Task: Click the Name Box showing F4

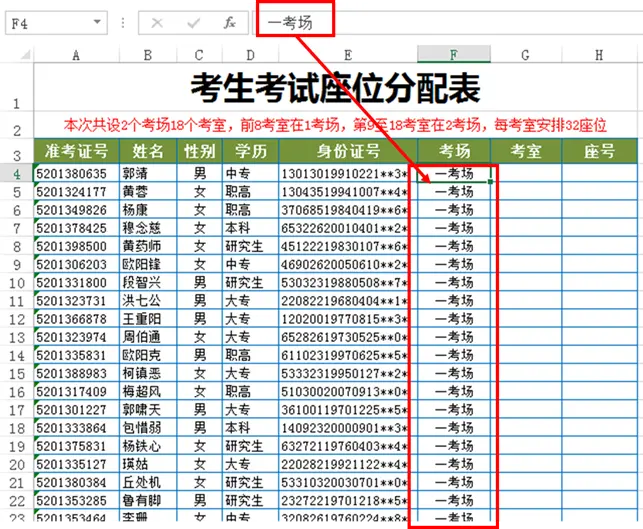Action: point(56,23)
